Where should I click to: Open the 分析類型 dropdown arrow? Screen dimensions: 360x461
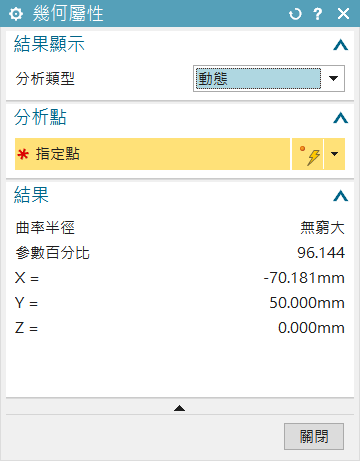[x=333, y=78]
